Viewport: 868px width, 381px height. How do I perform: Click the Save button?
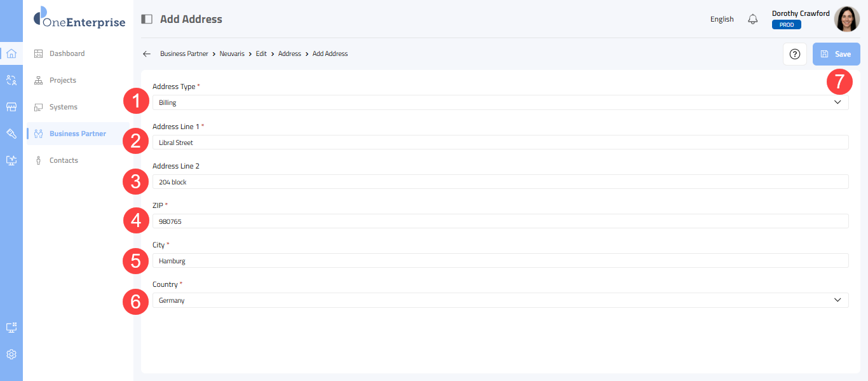[x=836, y=54]
